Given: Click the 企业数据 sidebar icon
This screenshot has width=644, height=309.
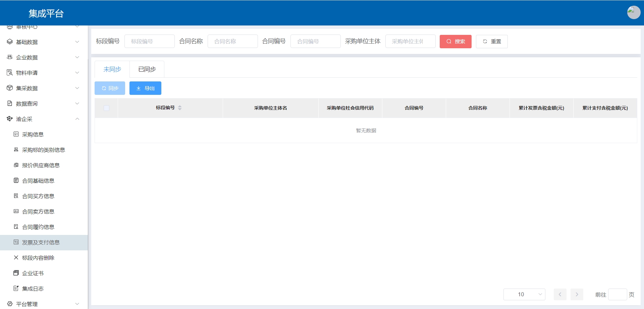Looking at the screenshot, I should click(10, 57).
